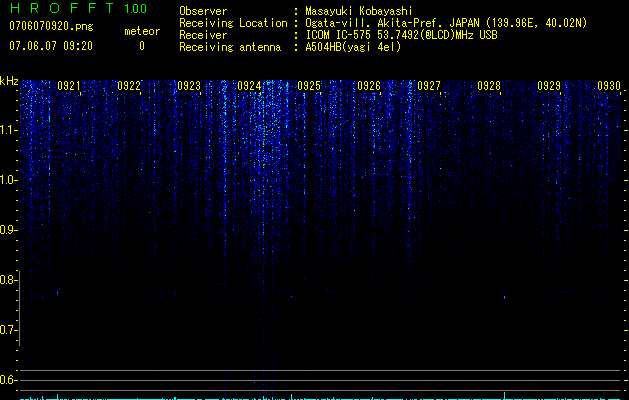629x400 pixels.
Task: Click the 0.8 kHz axis label
Action: [8, 280]
